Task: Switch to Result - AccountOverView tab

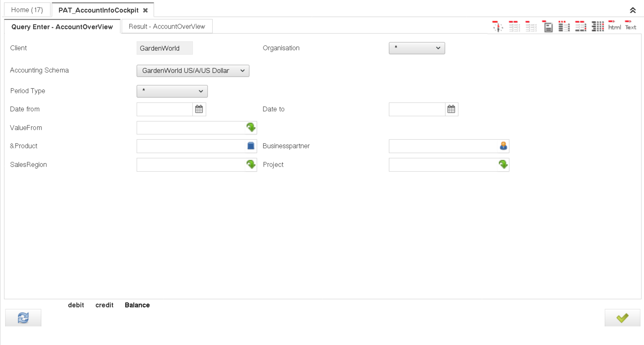Action: click(x=167, y=26)
